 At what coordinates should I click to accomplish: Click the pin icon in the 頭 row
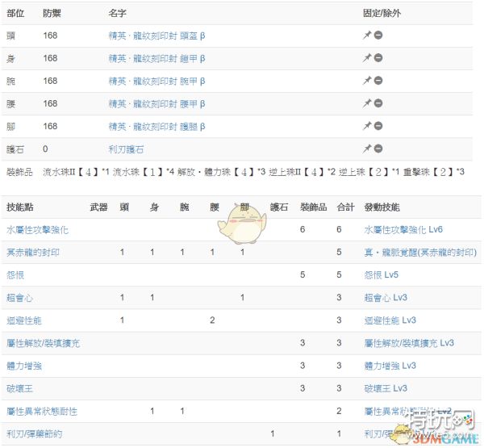click(367, 36)
